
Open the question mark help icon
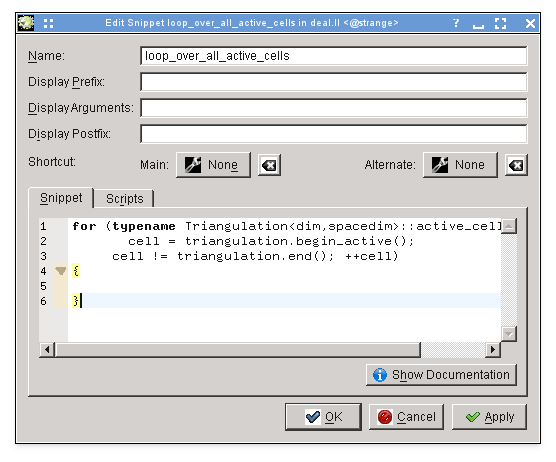click(x=456, y=23)
